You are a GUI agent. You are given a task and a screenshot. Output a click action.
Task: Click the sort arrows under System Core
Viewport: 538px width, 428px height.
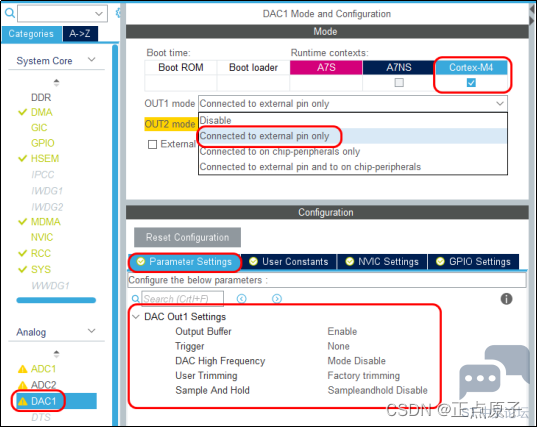[x=57, y=82]
